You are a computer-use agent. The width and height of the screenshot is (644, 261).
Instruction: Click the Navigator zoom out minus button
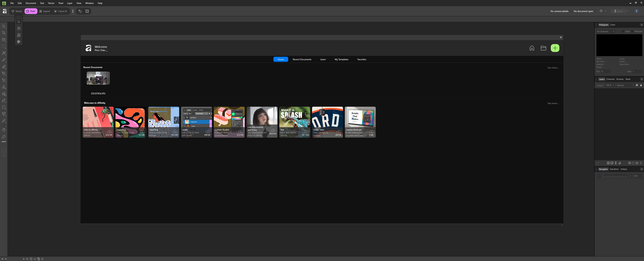pos(599,176)
